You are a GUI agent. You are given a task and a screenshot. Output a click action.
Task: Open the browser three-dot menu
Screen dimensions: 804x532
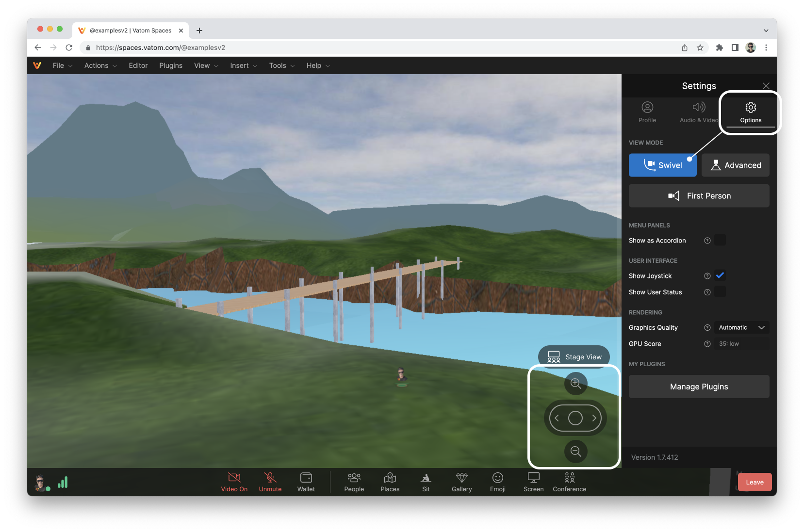click(x=766, y=48)
